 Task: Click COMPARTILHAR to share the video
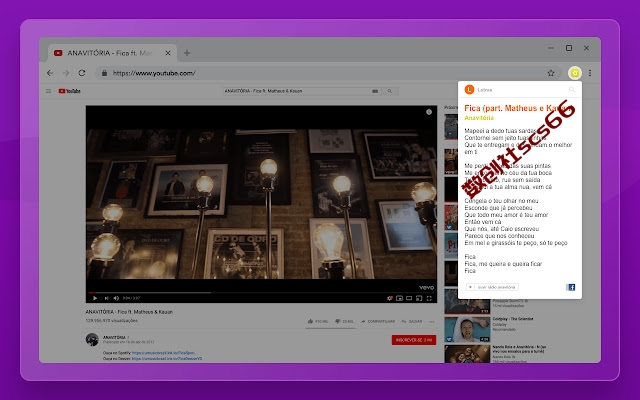tap(378, 322)
